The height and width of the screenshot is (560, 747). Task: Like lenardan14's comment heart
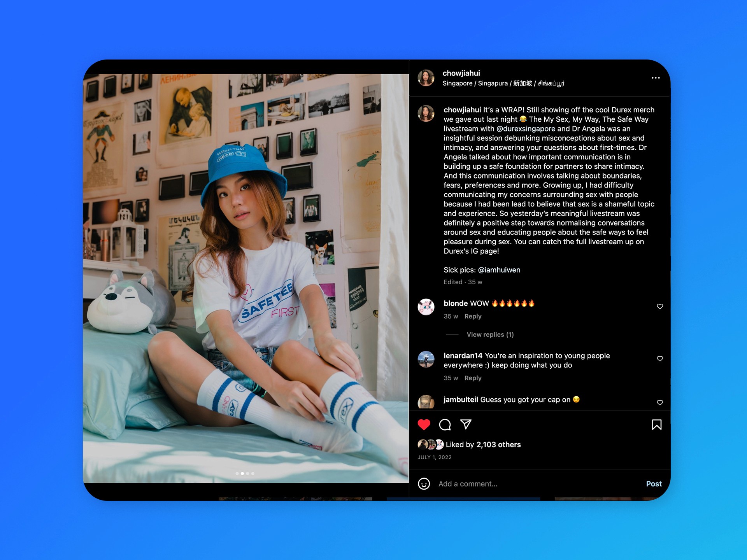(660, 359)
